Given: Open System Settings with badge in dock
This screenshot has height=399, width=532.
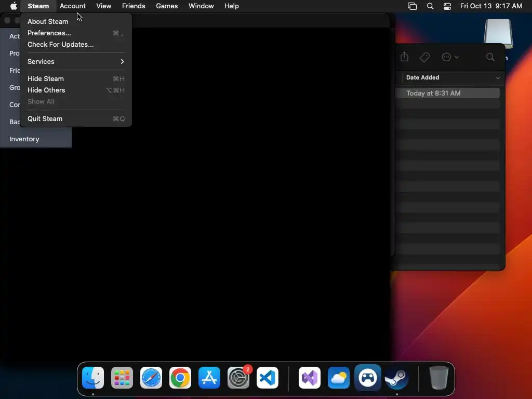Looking at the screenshot, I should pyautogui.click(x=238, y=378).
